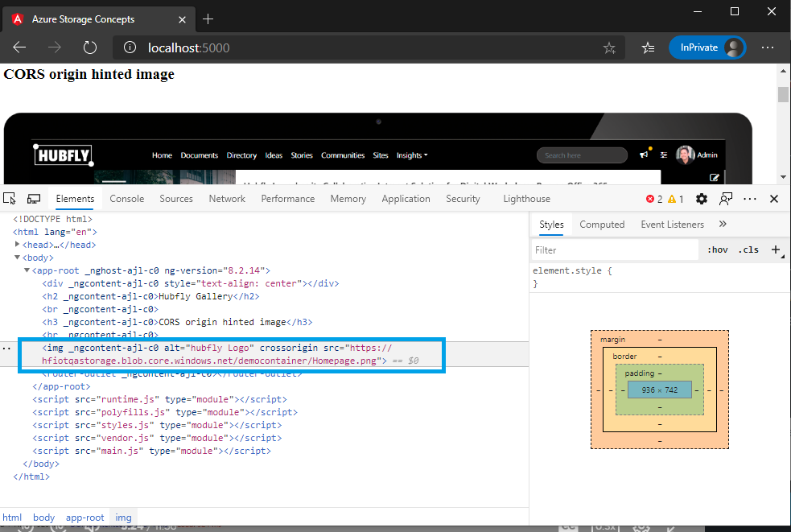This screenshot has height=532, width=791.
Task: Collapse the body element node
Action: click(17, 258)
